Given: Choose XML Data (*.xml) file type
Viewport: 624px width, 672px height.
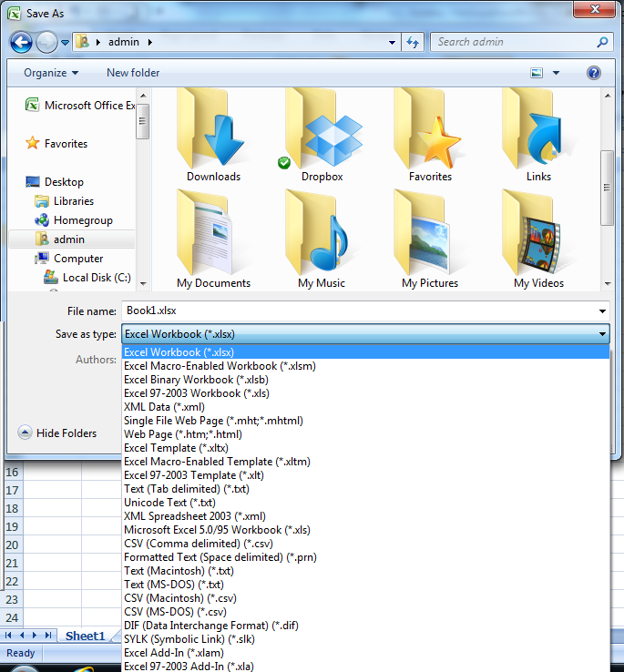Looking at the screenshot, I should point(365,407).
